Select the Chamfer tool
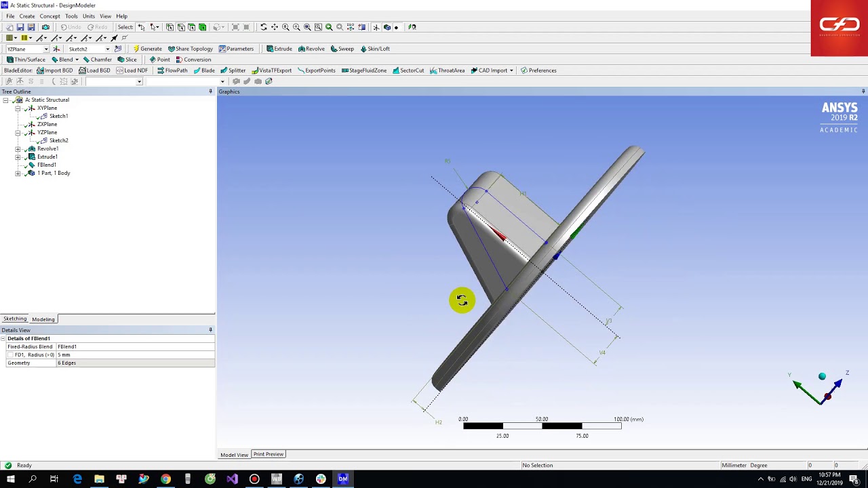Viewport: 868px width, 488px height. 97,60
